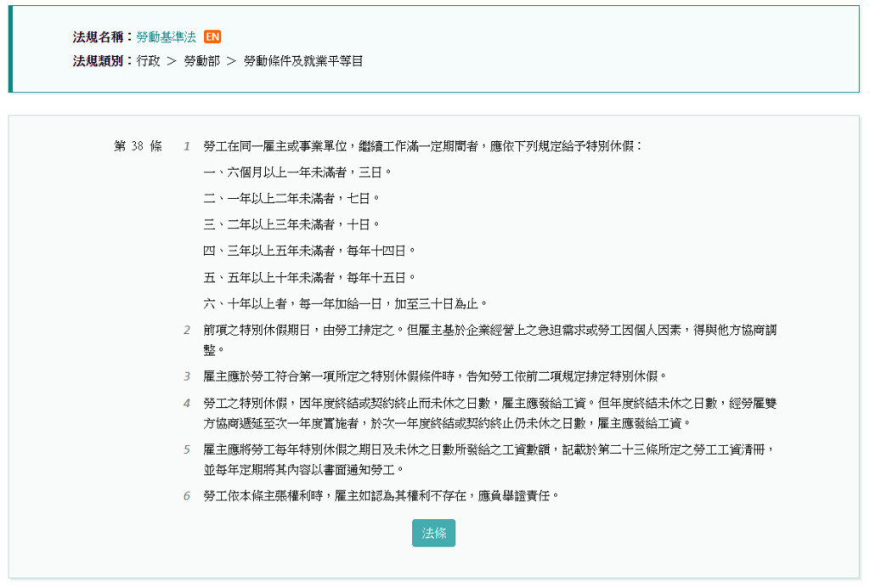Select the 勞動部 category text
Screen dimensions: 870x588
202,61
